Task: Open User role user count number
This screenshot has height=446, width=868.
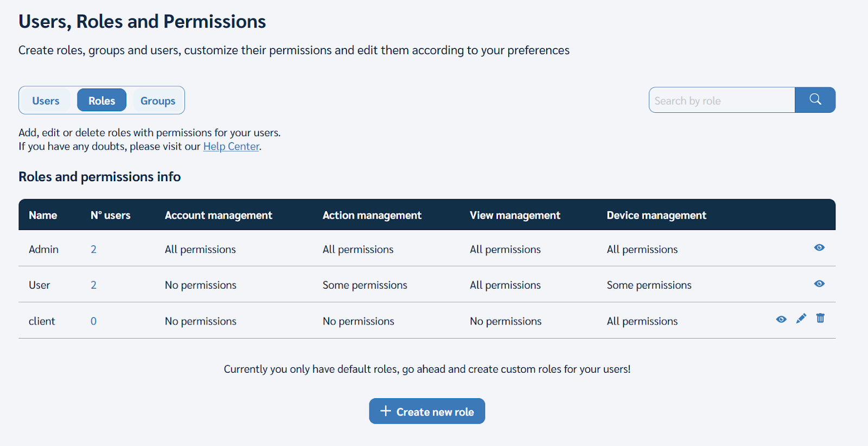Action: click(x=93, y=285)
